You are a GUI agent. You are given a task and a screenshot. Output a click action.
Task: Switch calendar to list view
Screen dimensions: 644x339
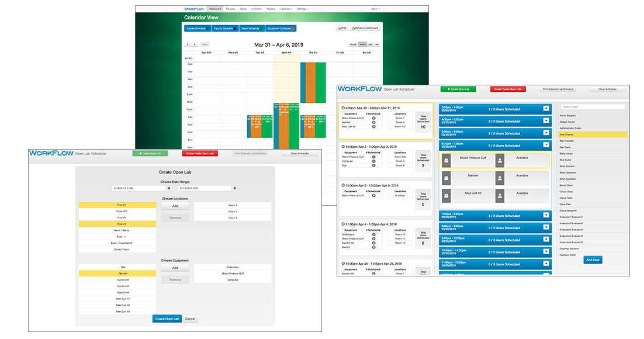(x=377, y=44)
